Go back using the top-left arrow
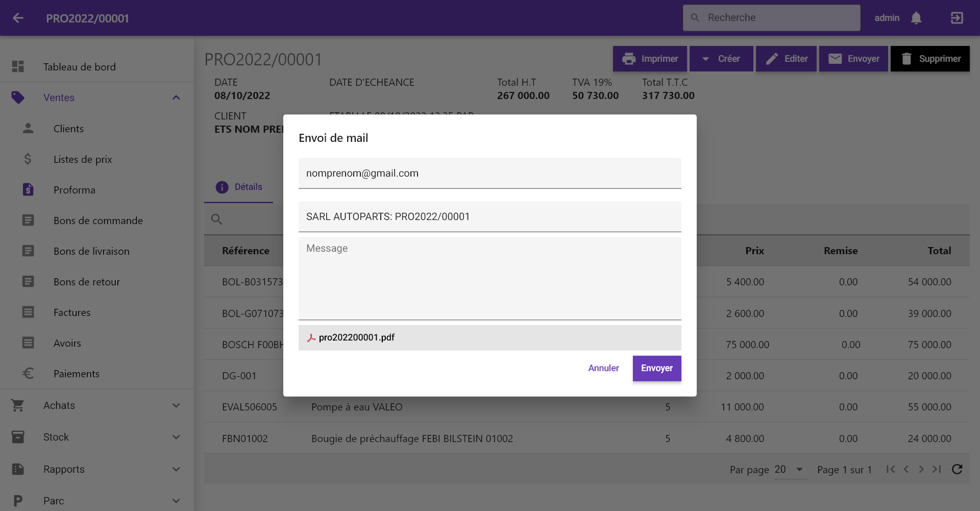This screenshot has height=511, width=980. 18,18
